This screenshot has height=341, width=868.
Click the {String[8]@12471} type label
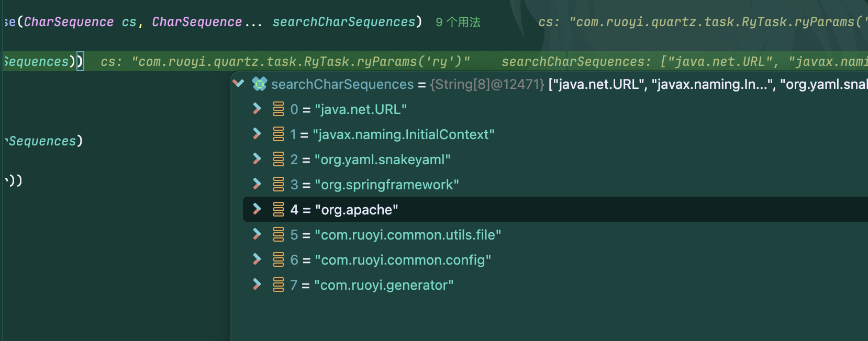click(487, 84)
